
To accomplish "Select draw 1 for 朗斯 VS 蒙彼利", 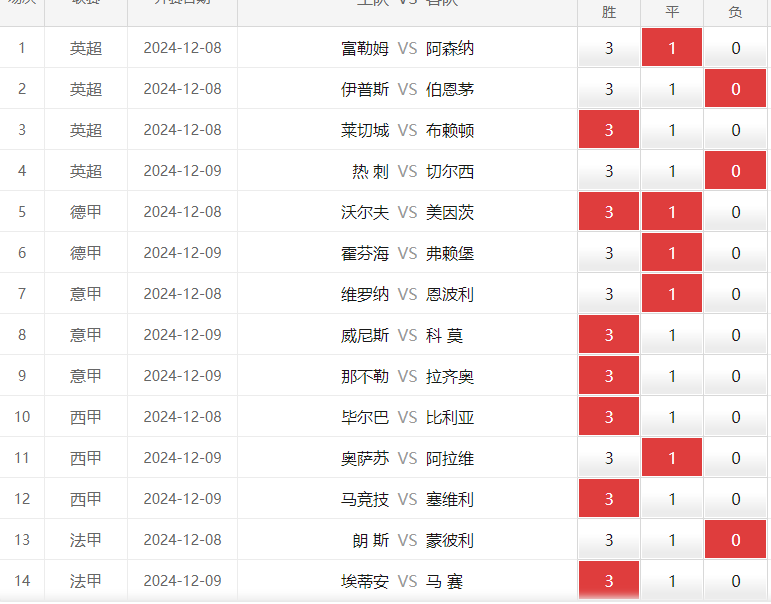I will [x=672, y=539].
